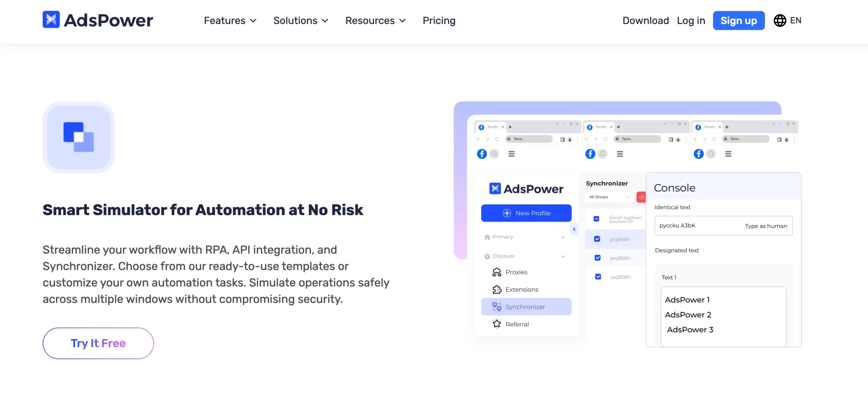Open the Download page link

(x=646, y=21)
